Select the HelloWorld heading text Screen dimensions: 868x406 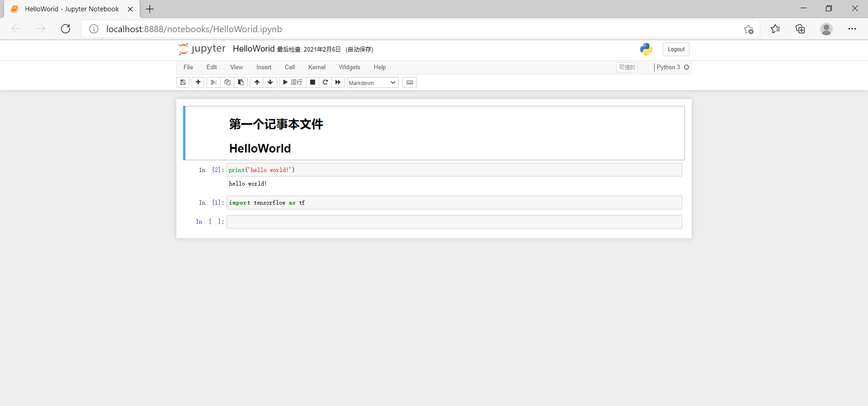pyautogui.click(x=260, y=148)
